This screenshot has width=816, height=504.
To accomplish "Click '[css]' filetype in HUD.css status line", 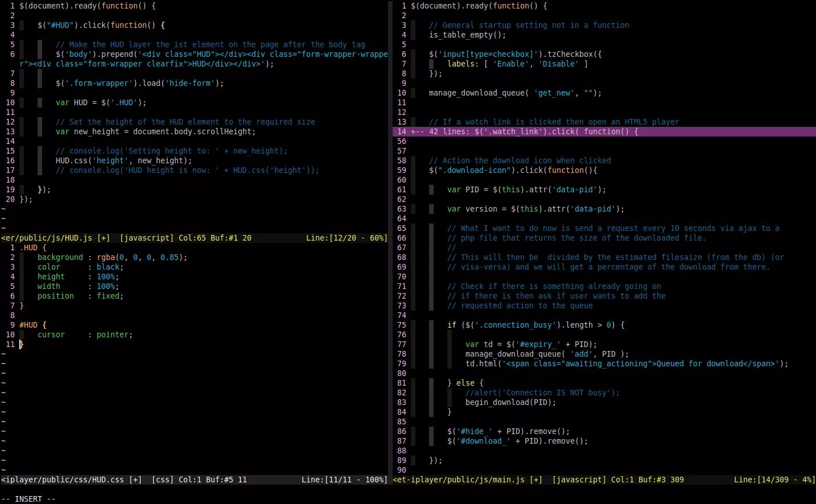I will coord(163,480).
